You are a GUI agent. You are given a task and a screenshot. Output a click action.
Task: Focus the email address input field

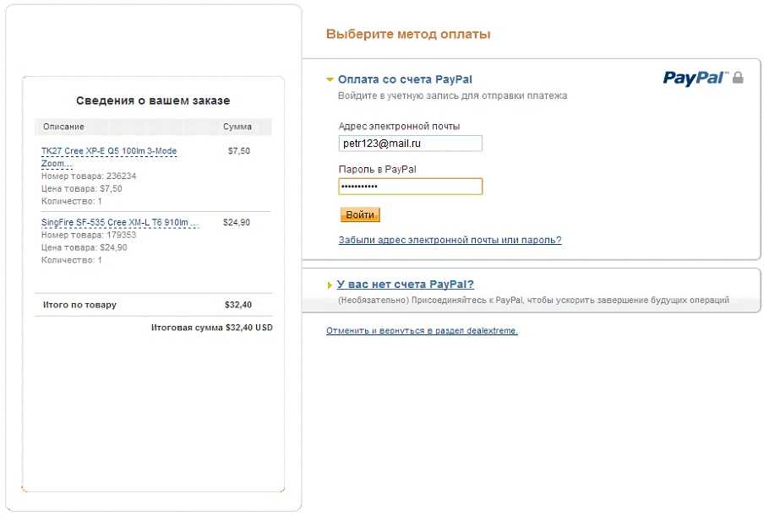click(410, 144)
